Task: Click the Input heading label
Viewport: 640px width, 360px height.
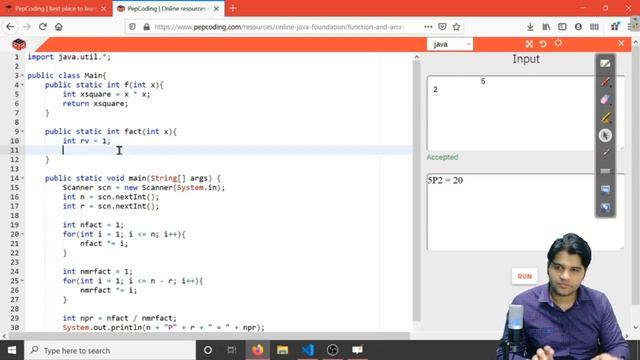Action: tap(526, 59)
